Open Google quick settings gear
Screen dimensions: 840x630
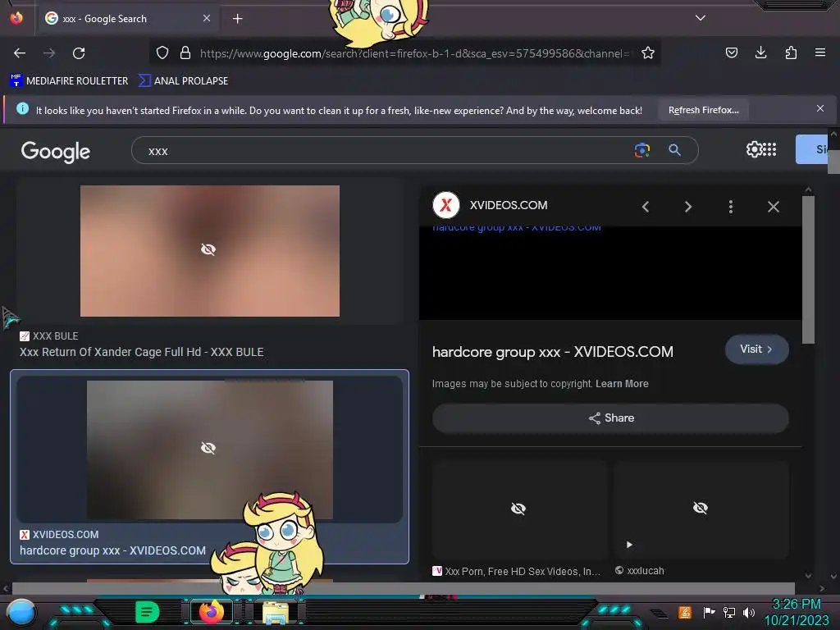(754, 149)
